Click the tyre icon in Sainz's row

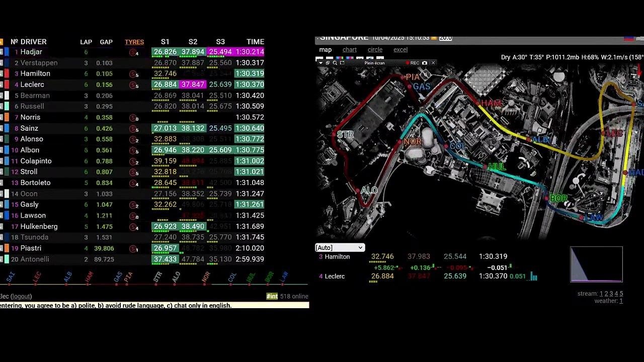coord(134,129)
